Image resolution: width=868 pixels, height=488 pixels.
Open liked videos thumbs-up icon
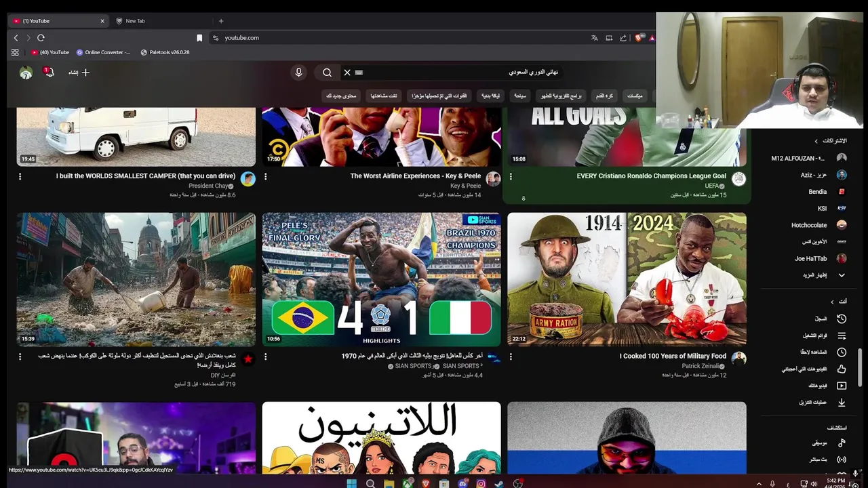[842, 369]
